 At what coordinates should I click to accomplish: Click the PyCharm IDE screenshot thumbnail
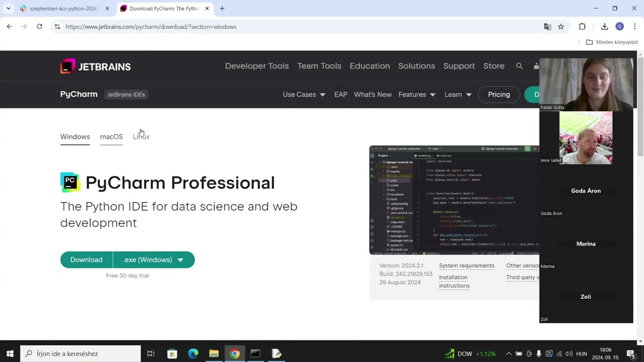click(x=454, y=200)
